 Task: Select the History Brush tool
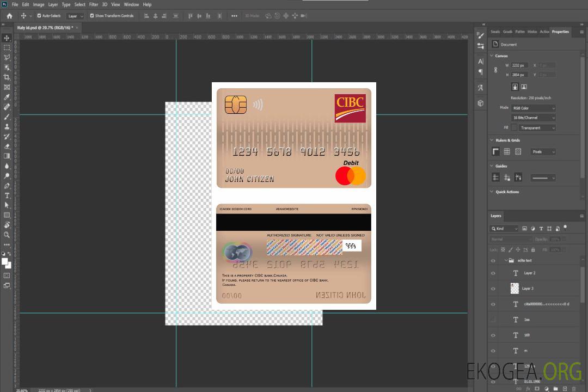tap(7, 137)
